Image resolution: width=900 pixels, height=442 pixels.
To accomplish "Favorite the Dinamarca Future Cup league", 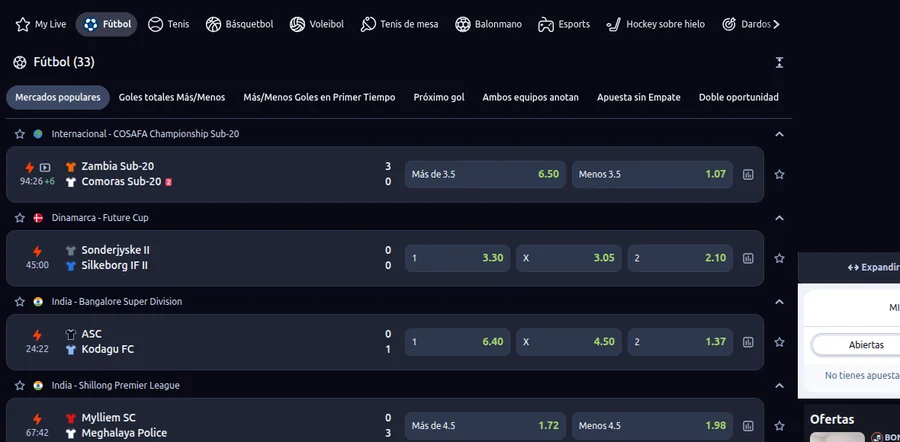I will pyautogui.click(x=20, y=218).
